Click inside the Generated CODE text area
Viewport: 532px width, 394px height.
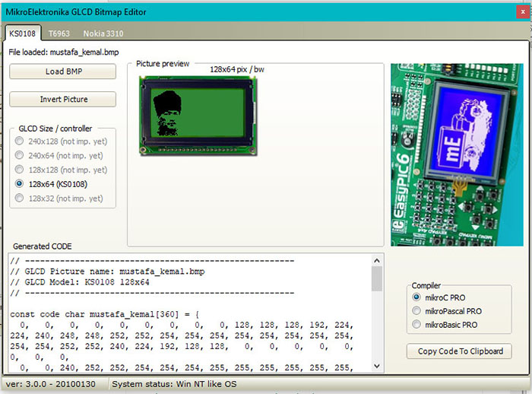(190, 319)
